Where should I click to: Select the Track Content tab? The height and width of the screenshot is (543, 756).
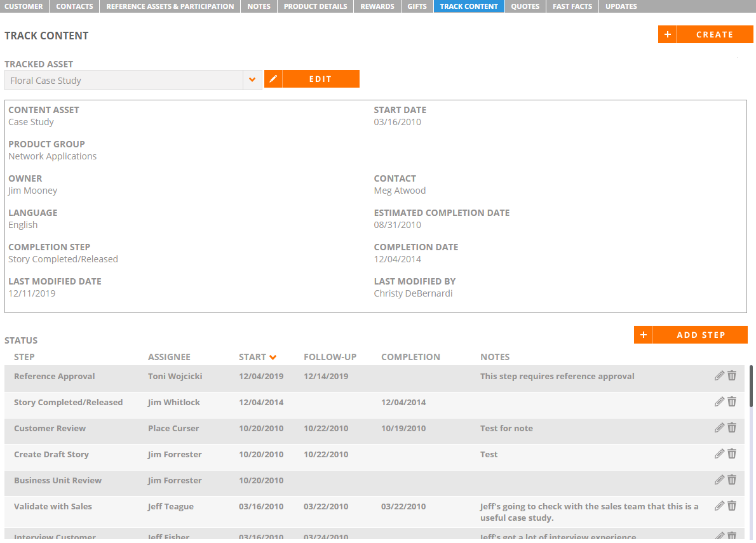tap(469, 6)
